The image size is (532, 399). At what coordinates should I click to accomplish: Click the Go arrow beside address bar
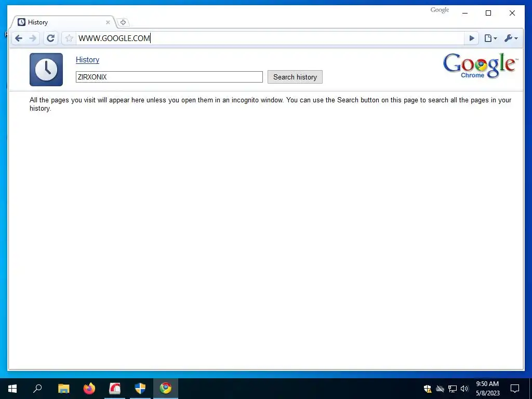coord(472,38)
